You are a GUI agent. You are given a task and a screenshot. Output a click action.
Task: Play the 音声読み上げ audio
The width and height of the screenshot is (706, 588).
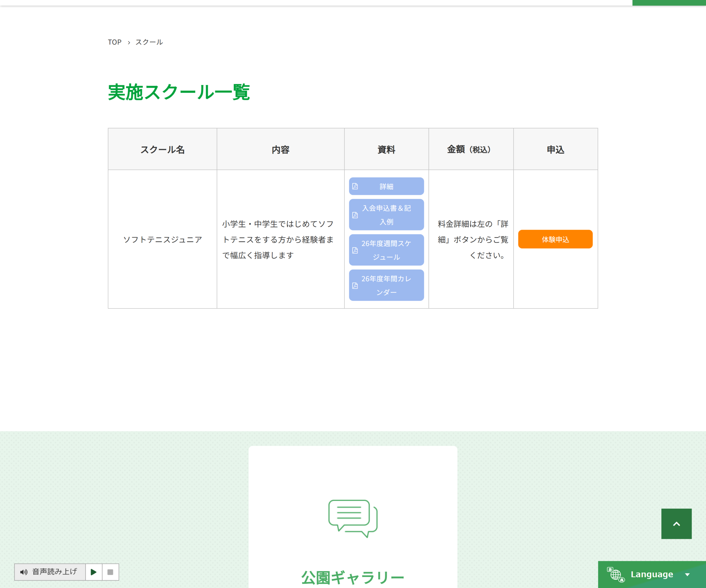pos(94,572)
